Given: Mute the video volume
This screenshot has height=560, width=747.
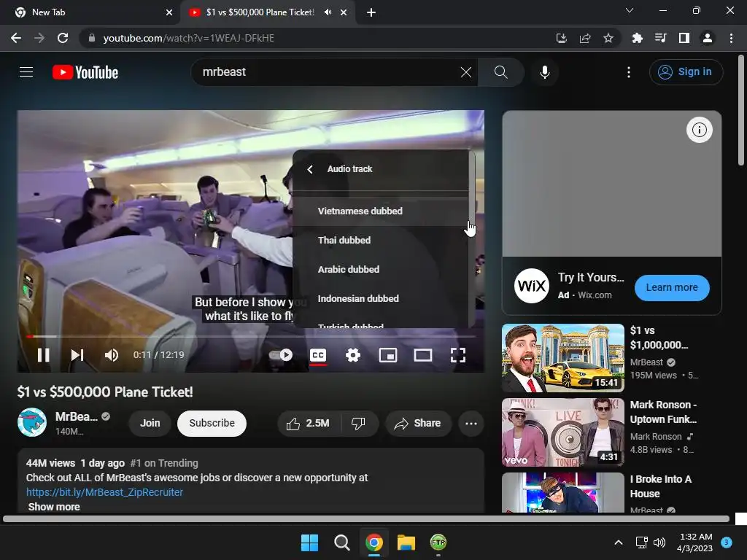Looking at the screenshot, I should 112,355.
